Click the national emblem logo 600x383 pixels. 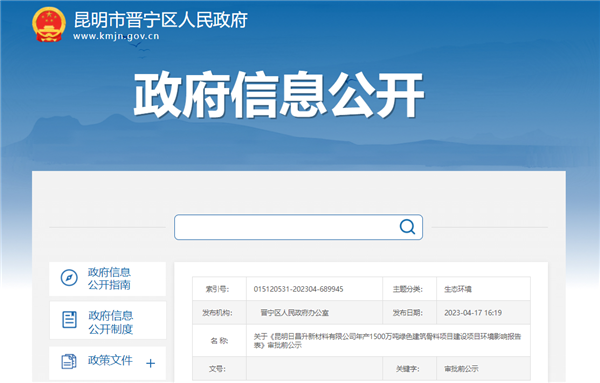tap(49, 24)
